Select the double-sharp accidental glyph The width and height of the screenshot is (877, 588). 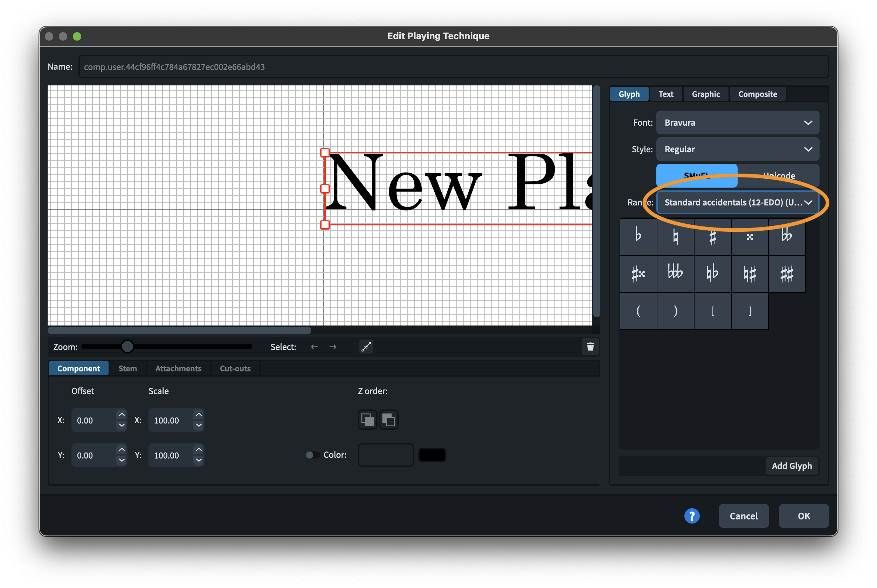tap(750, 237)
